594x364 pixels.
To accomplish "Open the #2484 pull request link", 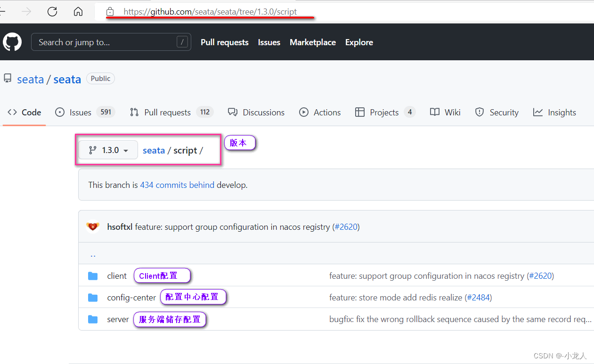I will tap(478, 298).
